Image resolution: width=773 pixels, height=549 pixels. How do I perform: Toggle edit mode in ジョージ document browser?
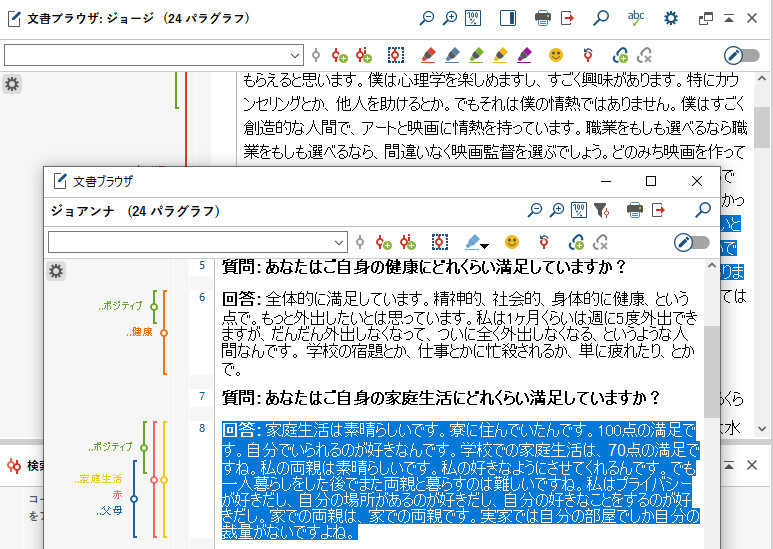pyautogui.click(x=741, y=55)
